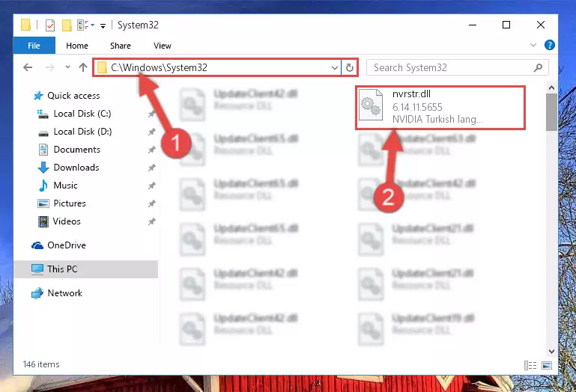The image size is (576, 392).
Task: Open the Customize Quick Access Toolbar dropdown
Action: pyautogui.click(x=103, y=25)
